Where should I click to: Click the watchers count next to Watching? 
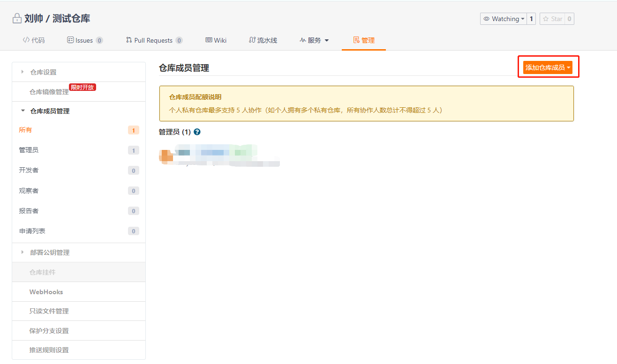(x=531, y=19)
